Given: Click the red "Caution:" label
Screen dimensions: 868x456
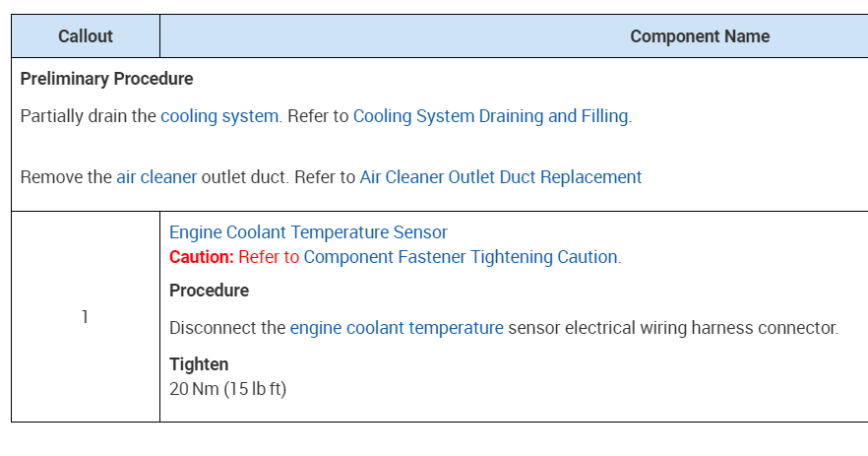Looking at the screenshot, I should point(202,257).
